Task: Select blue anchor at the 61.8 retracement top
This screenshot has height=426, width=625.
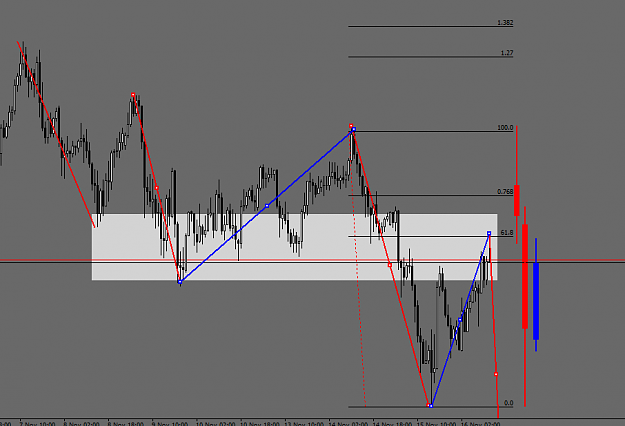Action: click(489, 233)
